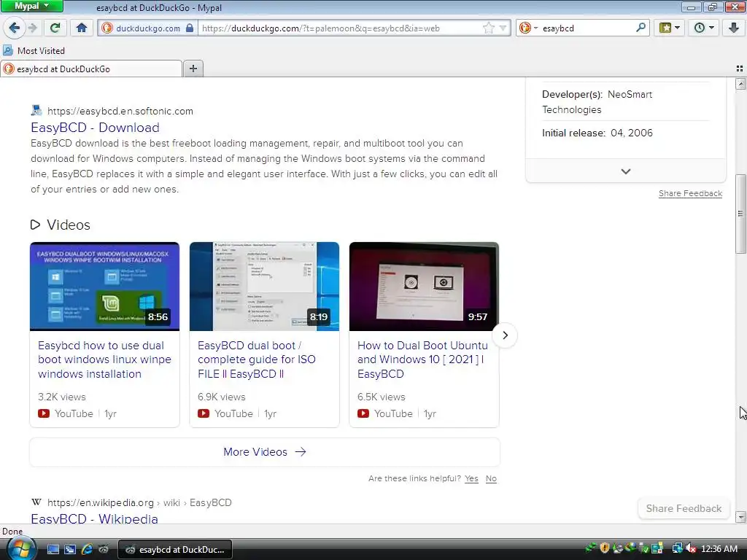This screenshot has height=560, width=747.
Task: Click the padlock security icon
Action: 190,28
